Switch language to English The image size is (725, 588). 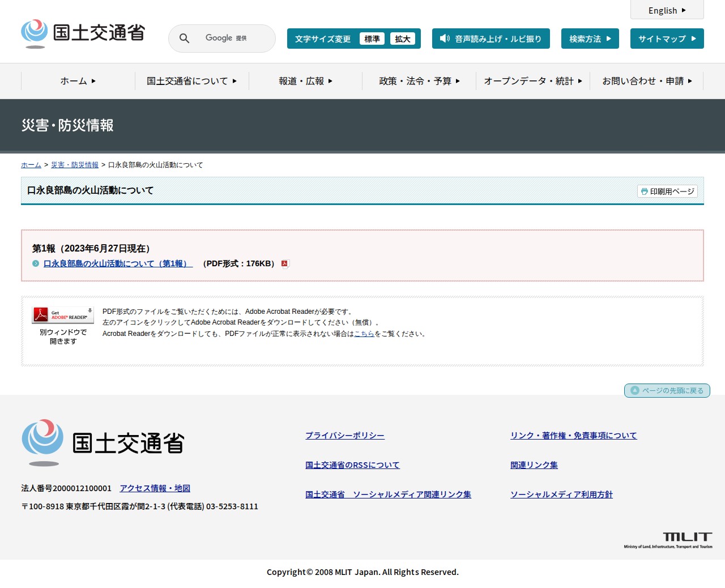(667, 10)
